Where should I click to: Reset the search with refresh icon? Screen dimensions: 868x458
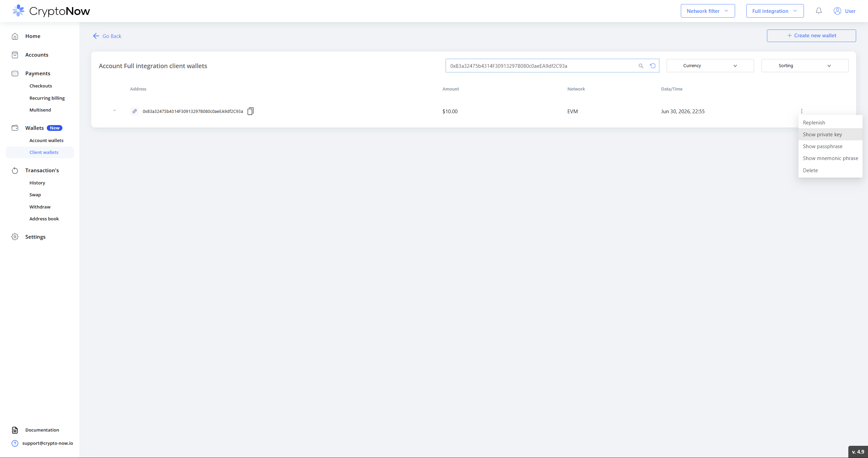[x=653, y=66]
